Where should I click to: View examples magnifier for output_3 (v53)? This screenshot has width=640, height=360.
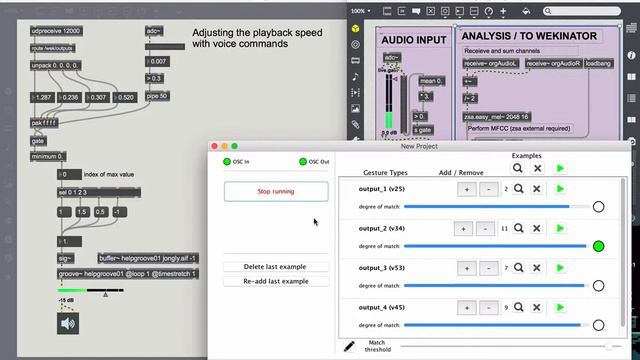(519, 268)
